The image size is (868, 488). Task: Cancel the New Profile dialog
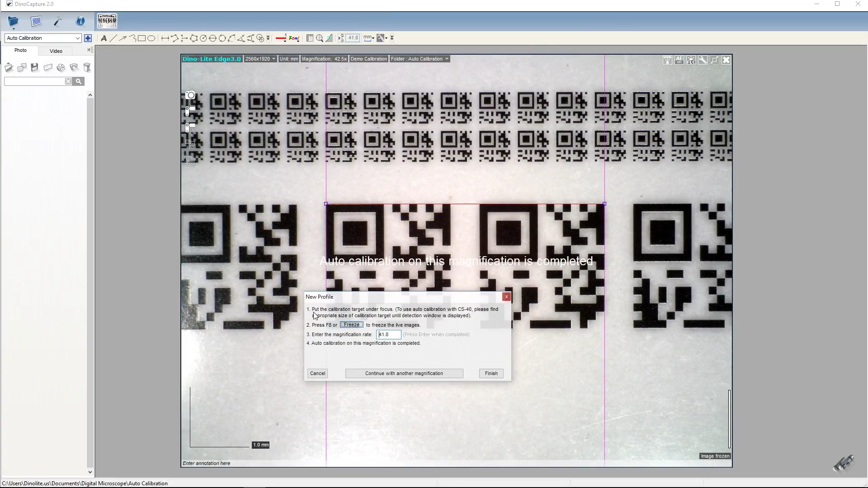[318, 373]
